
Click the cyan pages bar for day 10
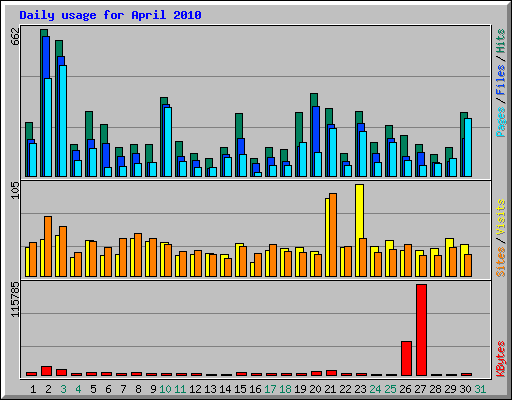168,142
